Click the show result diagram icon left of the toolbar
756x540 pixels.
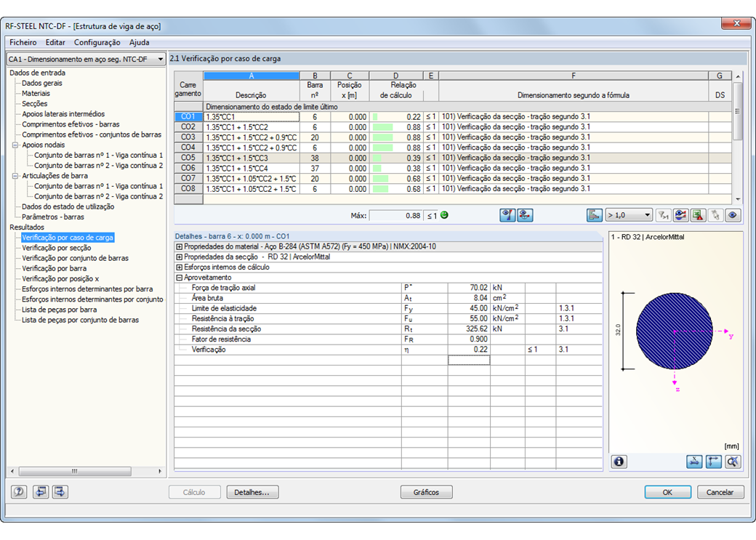coord(507,216)
